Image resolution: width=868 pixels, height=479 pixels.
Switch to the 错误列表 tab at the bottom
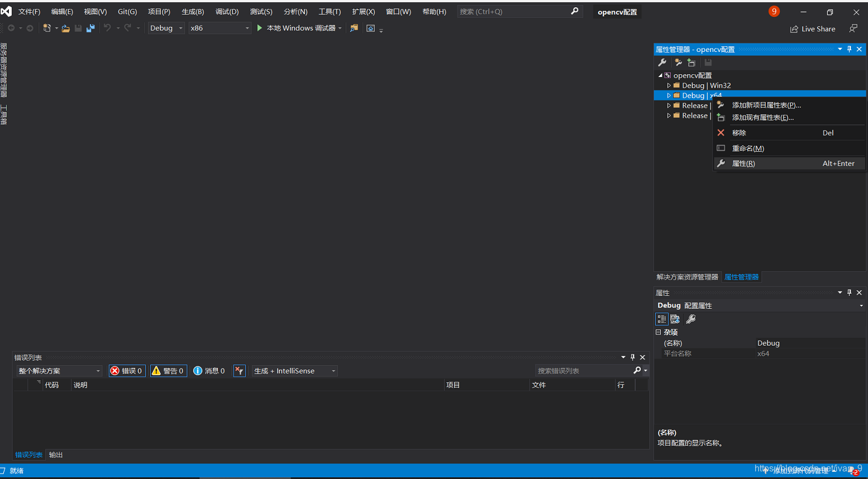coord(28,455)
